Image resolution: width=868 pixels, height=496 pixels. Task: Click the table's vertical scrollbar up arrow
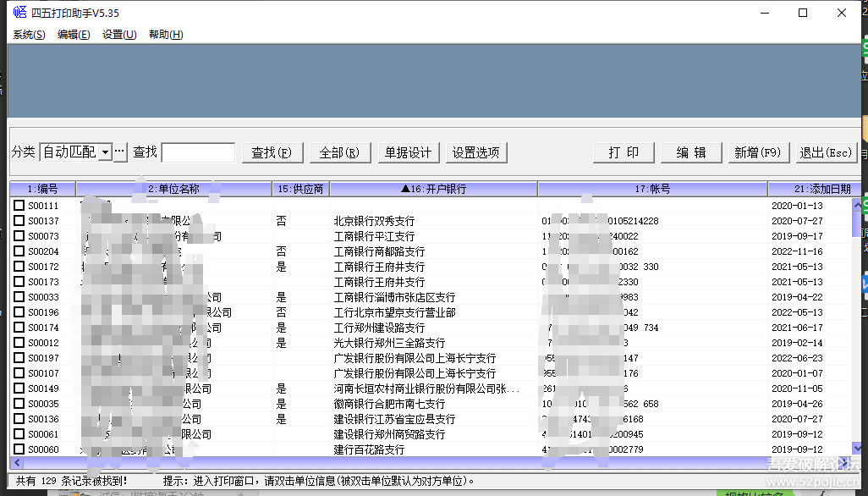click(x=857, y=205)
